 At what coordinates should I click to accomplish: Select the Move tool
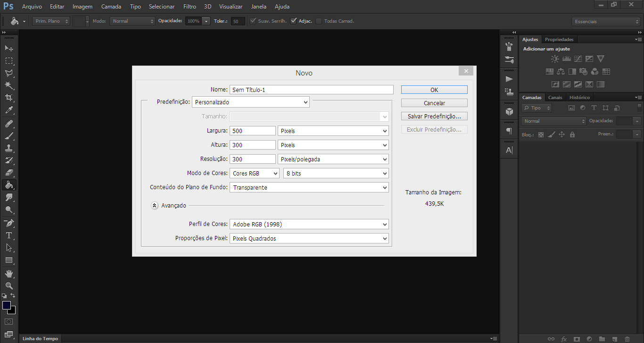9,48
